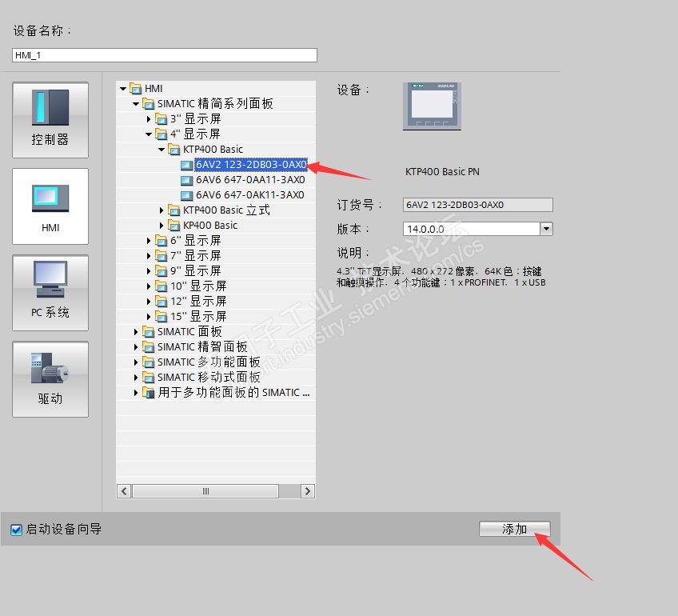The width and height of the screenshot is (678, 616).
Task: Expand the 10" 显示屏 node
Action: (x=149, y=286)
